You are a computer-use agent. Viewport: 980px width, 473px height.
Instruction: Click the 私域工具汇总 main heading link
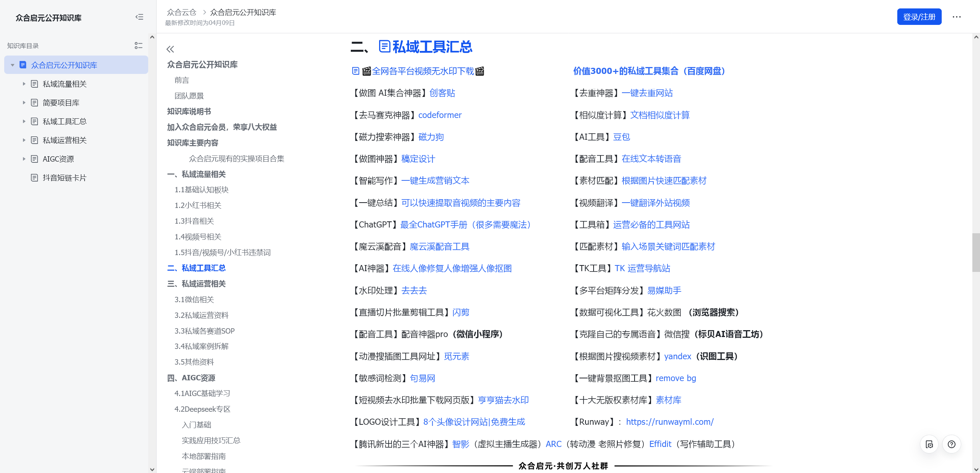pos(432,46)
